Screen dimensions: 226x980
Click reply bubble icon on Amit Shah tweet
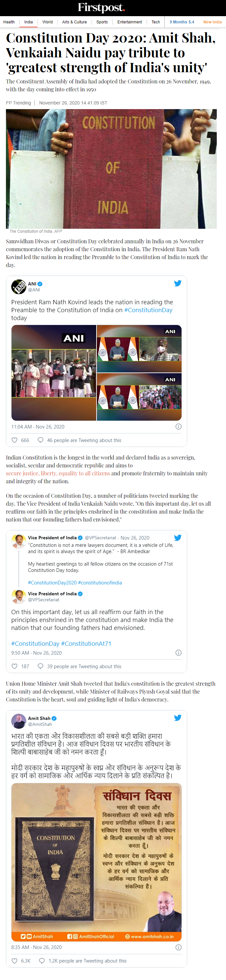point(42,961)
